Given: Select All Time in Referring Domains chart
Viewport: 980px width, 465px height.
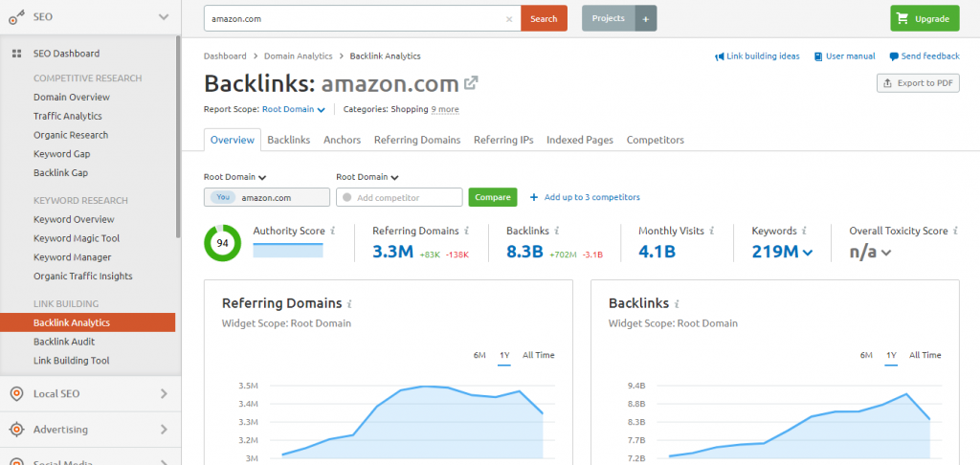Looking at the screenshot, I should point(538,355).
